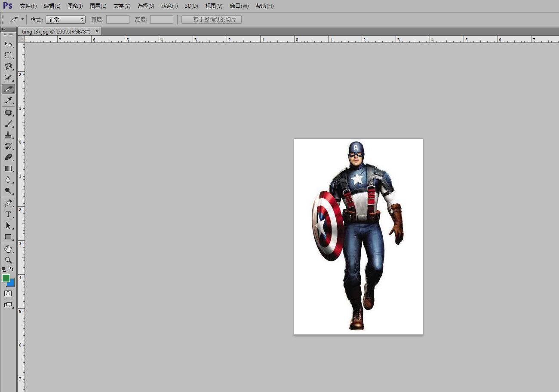The width and height of the screenshot is (559, 392).
Task: Toggle Quick Mask mode
Action: click(x=8, y=293)
